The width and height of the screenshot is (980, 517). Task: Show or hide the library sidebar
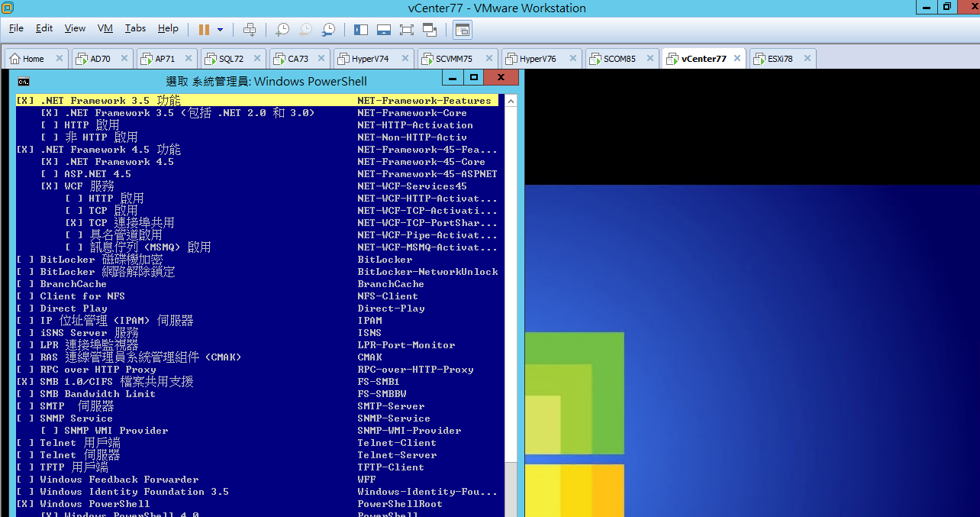point(361,30)
